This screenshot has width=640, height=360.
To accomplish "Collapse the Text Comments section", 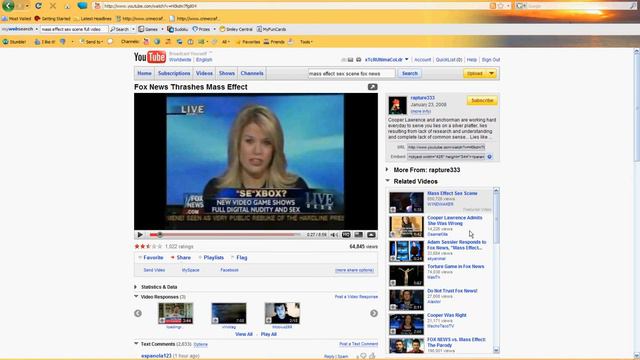I will [136, 344].
